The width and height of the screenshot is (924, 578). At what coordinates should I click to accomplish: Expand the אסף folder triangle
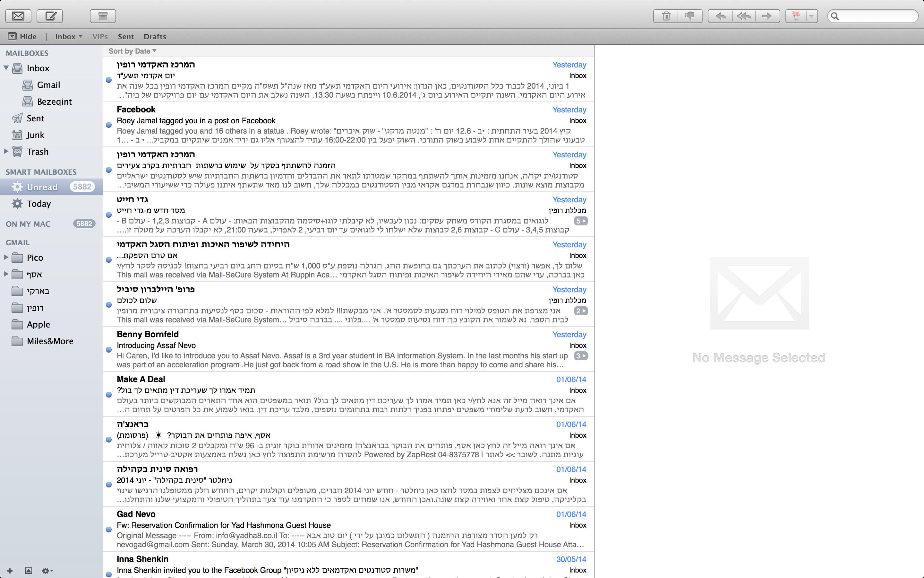pos(6,274)
